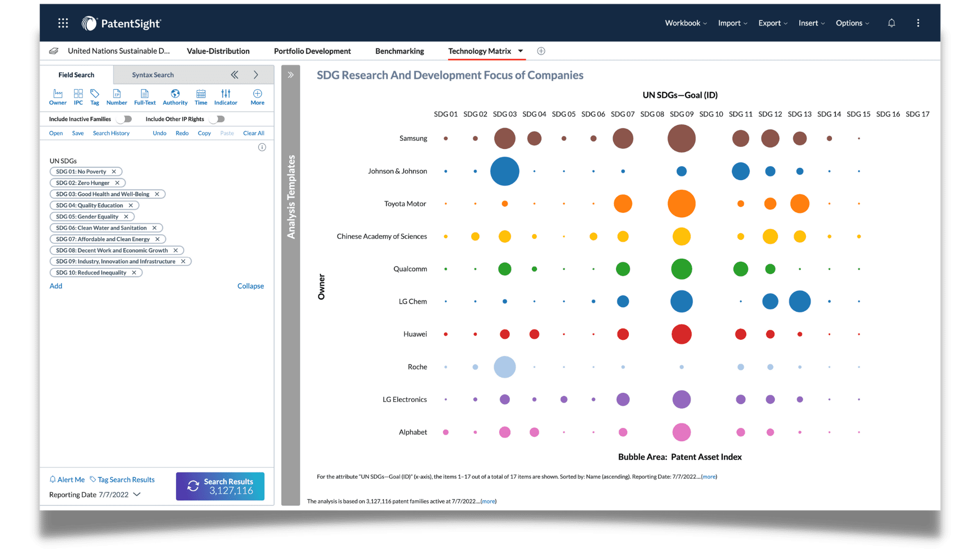Click the workbook stack icon beside title
The image size is (980, 551).
(x=54, y=51)
